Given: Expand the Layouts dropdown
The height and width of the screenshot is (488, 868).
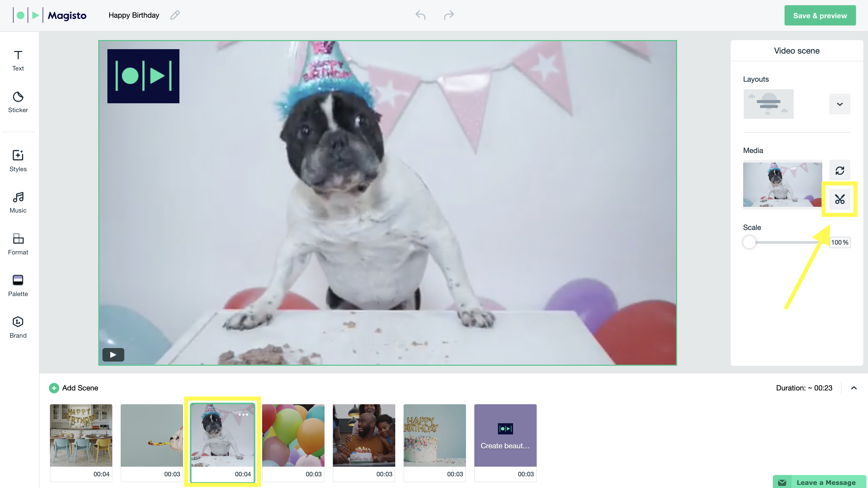Looking at the screenshot, I should 840,104.
